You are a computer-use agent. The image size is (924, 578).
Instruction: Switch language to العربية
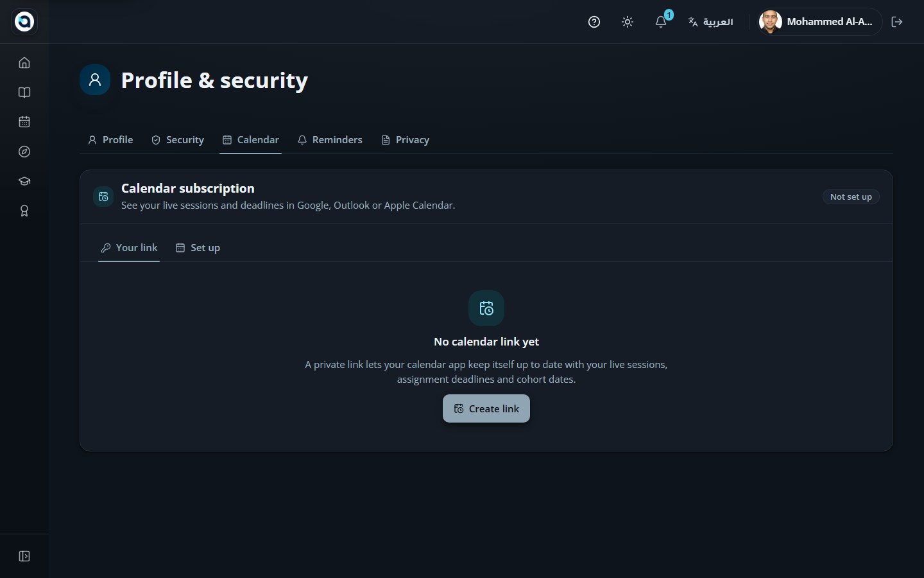(x=711, y=22)
